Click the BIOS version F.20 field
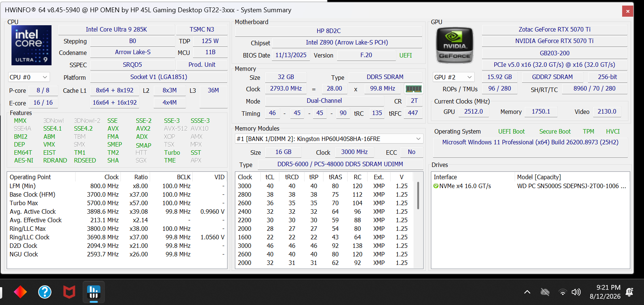This screenshot has width=644, height=305. point(366,55)
